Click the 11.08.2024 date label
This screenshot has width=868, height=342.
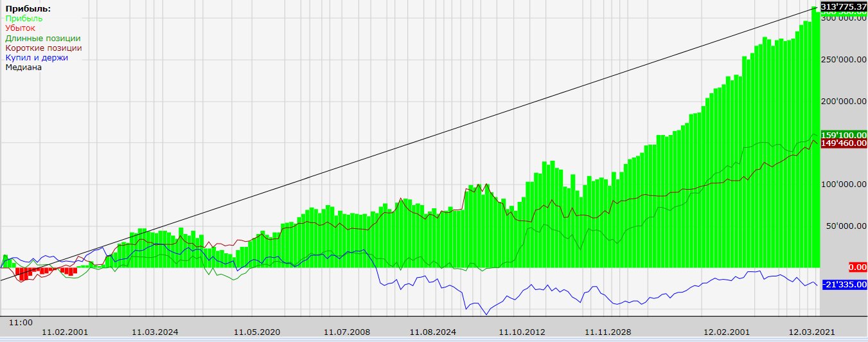(x=433, y=332)
